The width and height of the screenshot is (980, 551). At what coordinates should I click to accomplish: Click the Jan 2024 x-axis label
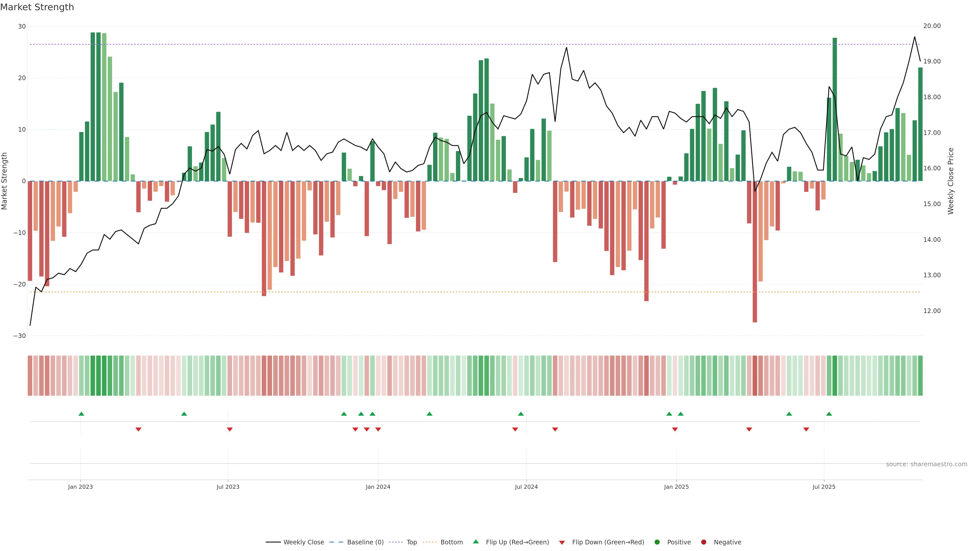point(378,487)
